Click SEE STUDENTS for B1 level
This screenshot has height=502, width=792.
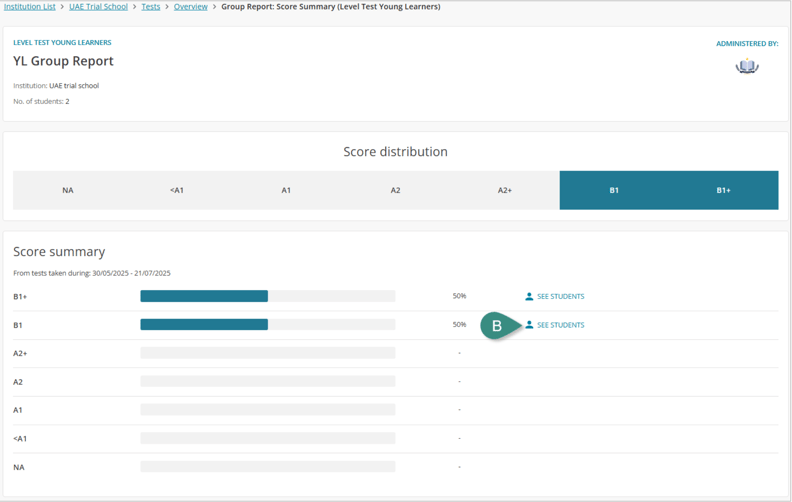560,325
